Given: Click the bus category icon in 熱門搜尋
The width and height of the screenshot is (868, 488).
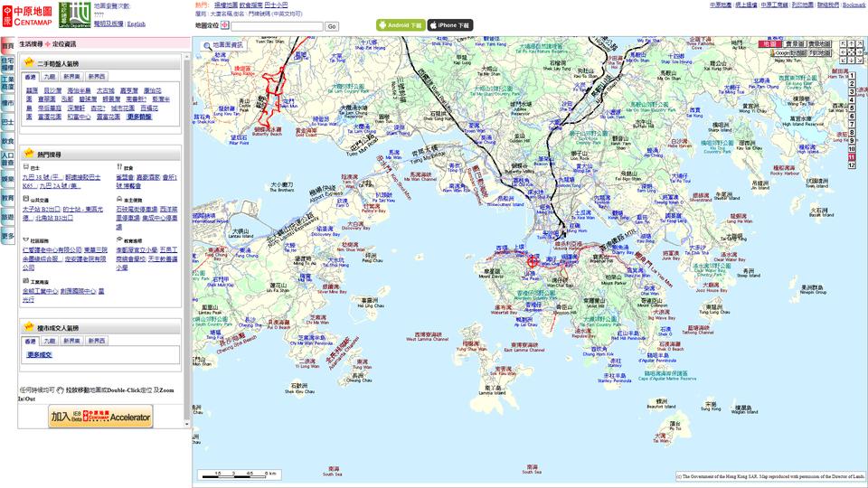Looking at the screenshot, I should [25, 166].
